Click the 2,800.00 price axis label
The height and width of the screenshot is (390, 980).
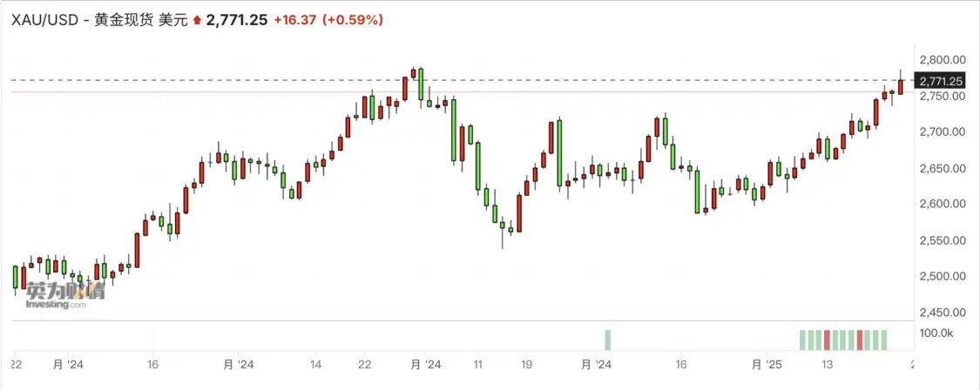[942, 59]
